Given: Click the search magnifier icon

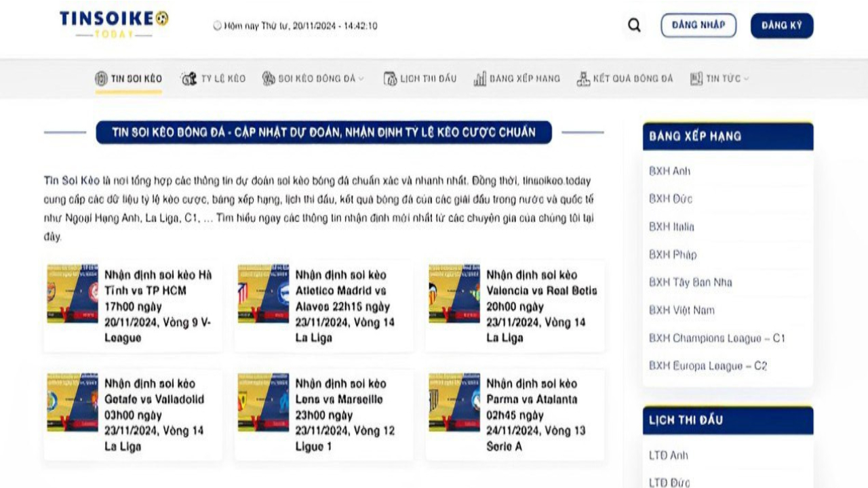Looking at the screenshot, I should [x=634, y=26].
